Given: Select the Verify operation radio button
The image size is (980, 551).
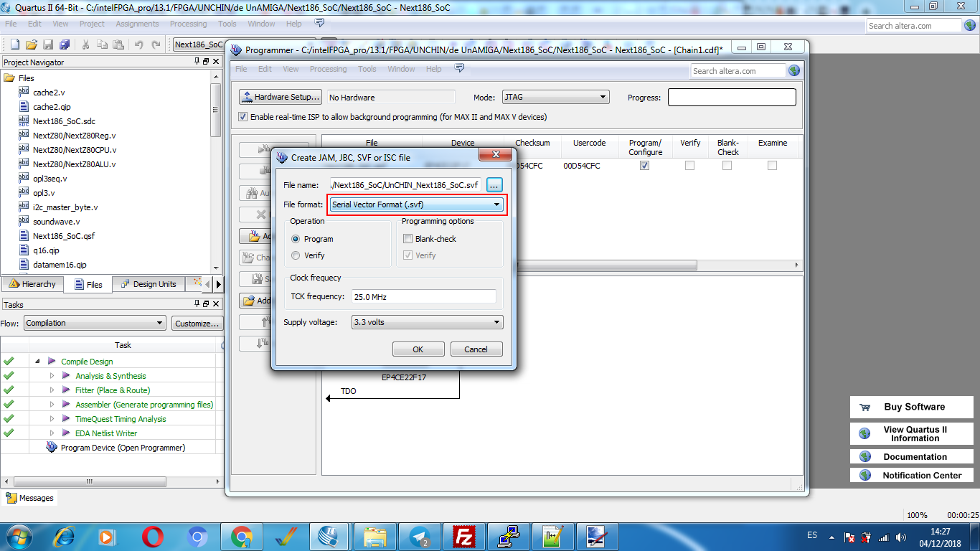Looking at the screenshot, I should pos(296,255).
